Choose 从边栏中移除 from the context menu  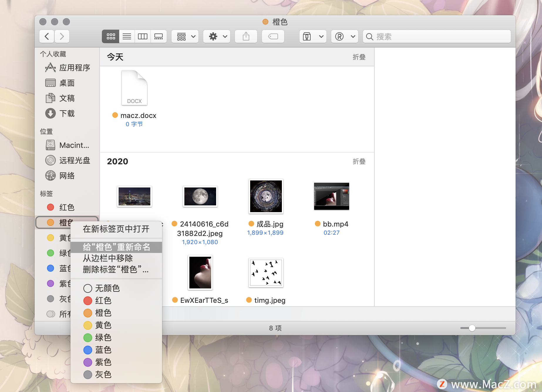click(x=116, y=258)
